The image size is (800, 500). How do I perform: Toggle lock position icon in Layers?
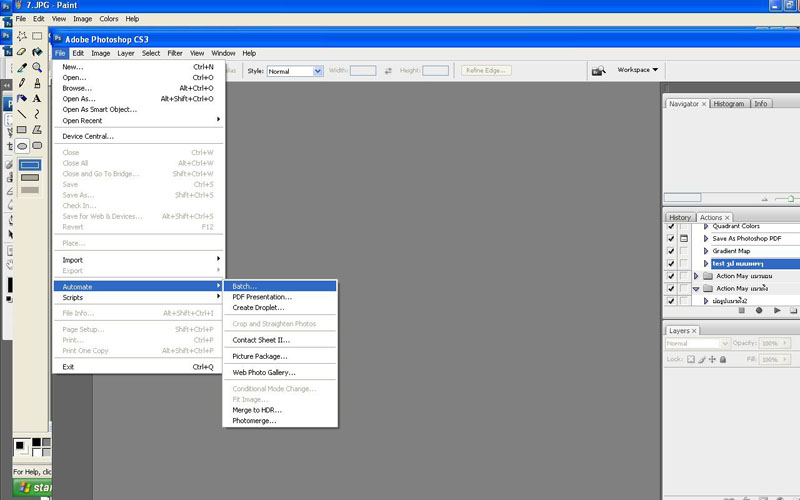(x=712, y=359)
